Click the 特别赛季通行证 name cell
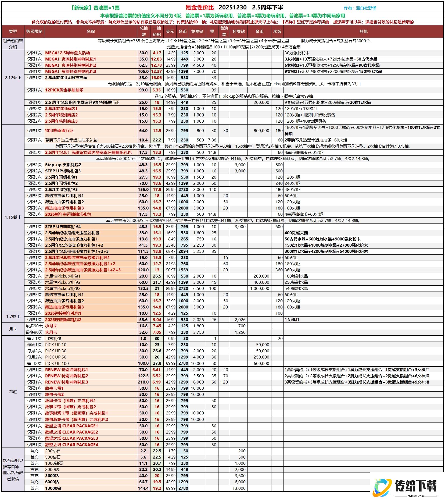 pos(59,131)
